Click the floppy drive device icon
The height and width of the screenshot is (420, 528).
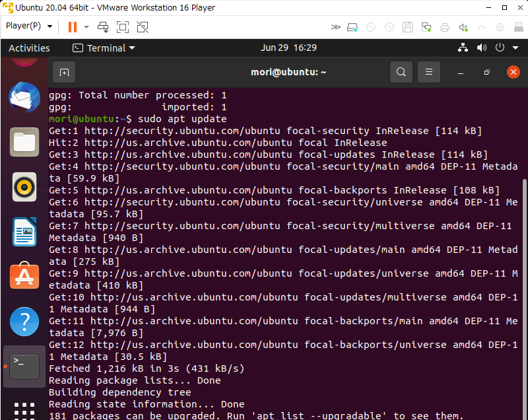[x=408, y=27]
